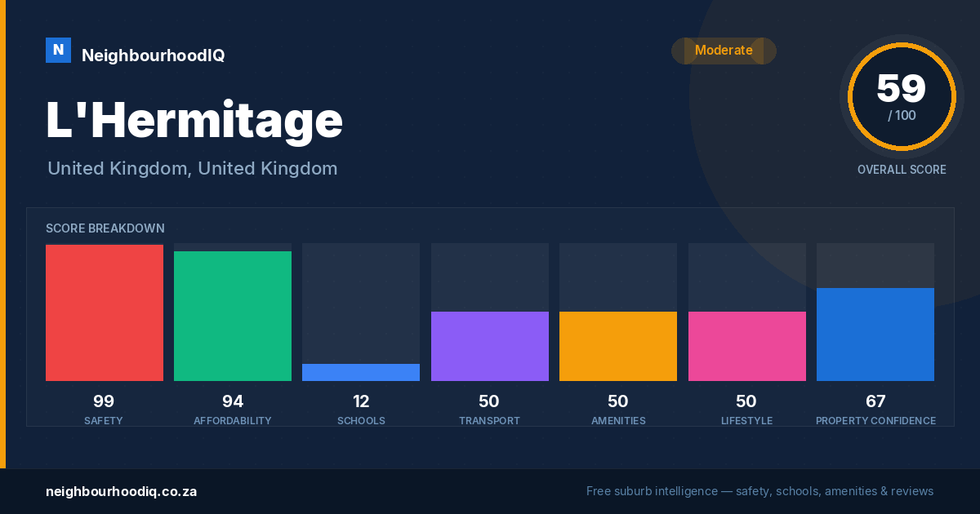Click the Moderate rating badge
The height and width of the screenshot is (514, 980).
pos(724,51)
